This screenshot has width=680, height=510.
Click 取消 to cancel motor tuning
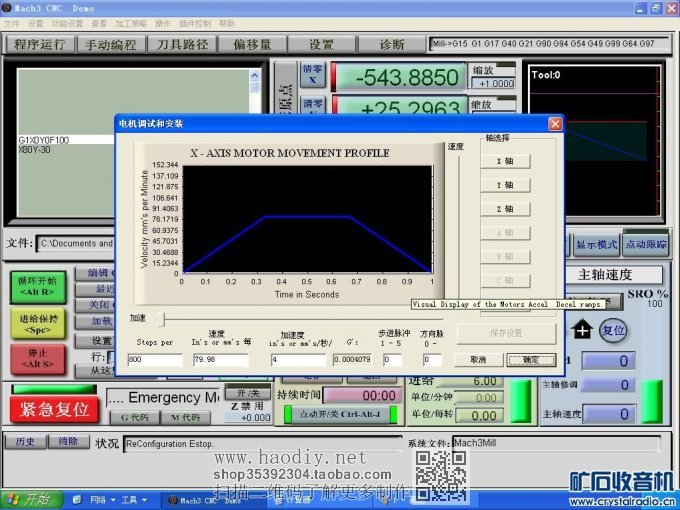coord(478,360)
